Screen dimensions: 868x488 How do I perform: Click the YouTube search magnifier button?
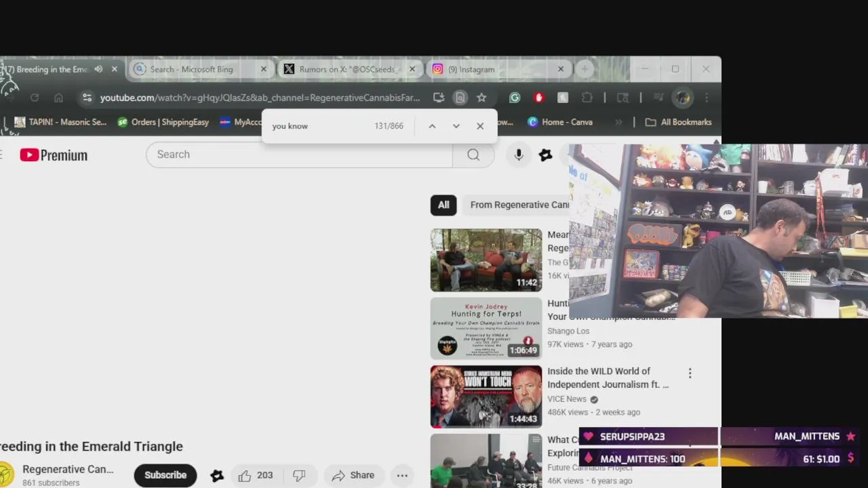[473, 155]
